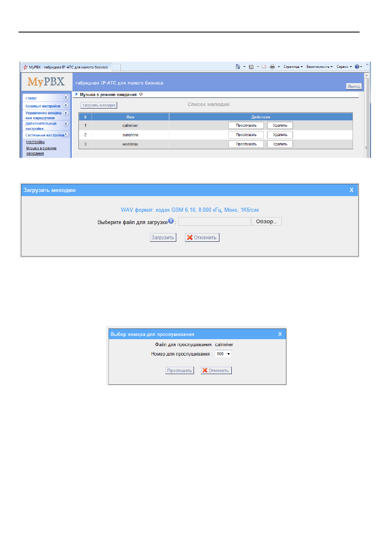Open the Сервис browser menu
The height and width of the screenshot is (555, 392).
pyautogui.click(x=344, y=67)
